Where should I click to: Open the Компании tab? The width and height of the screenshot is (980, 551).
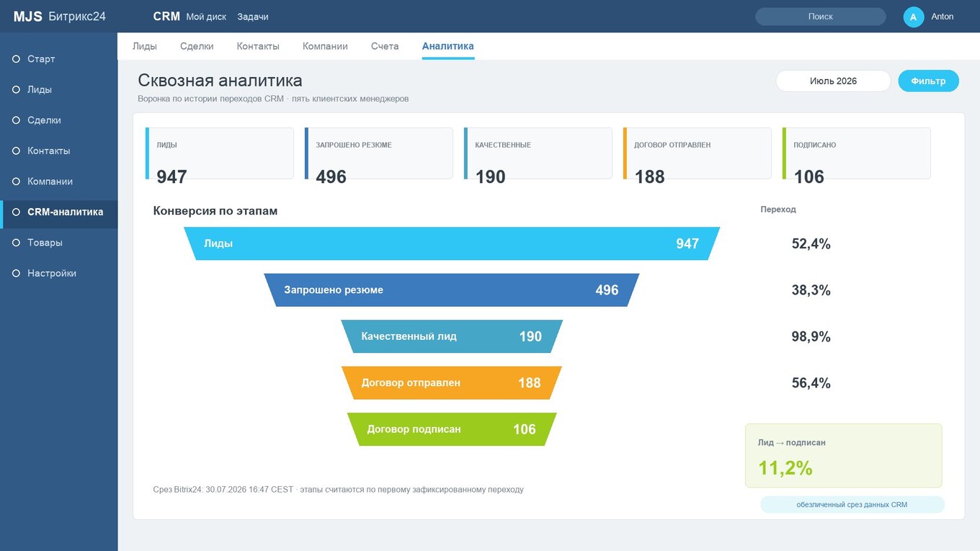tap(325, 46)
